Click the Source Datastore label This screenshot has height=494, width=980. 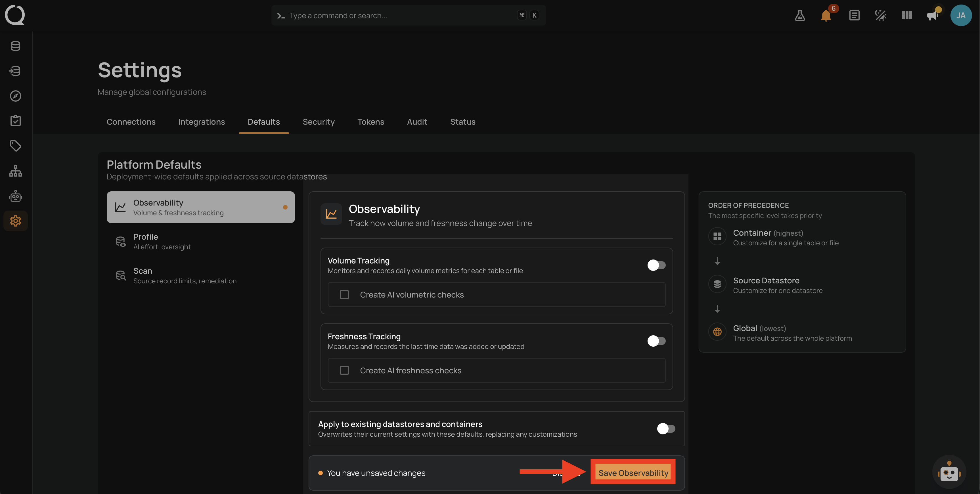(x=766, y=281)
